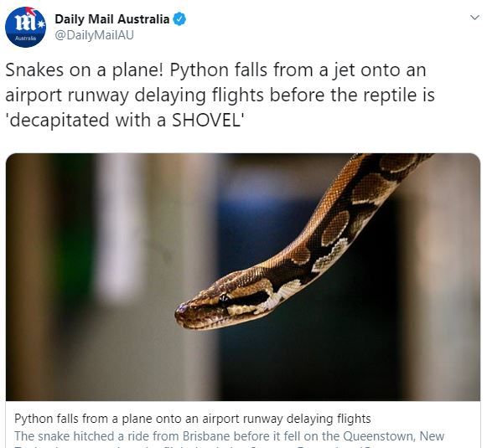Click the Daily Mail Australia profile avatar
The width and height of the screenshot is (487, 448).
(x=25, y=27)
